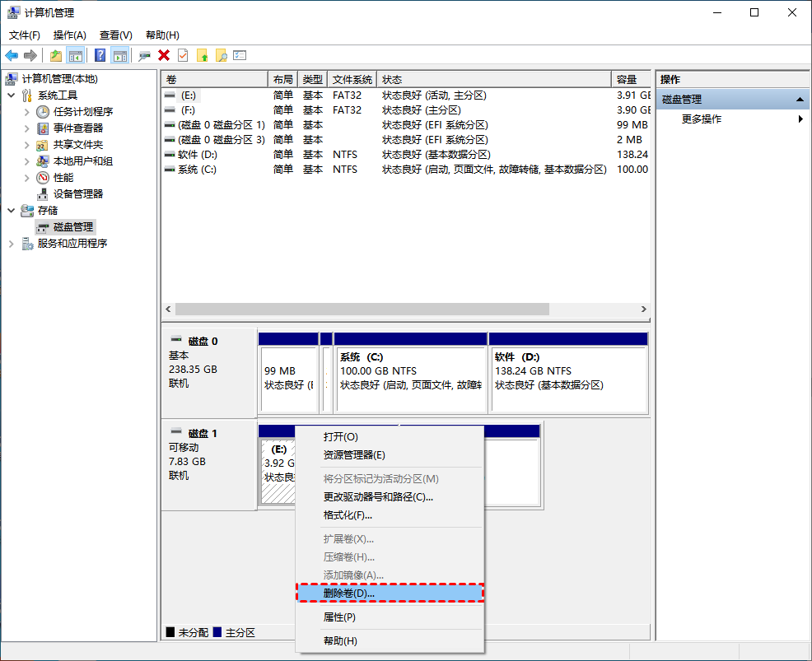Click the volume list scrollbar left arrow
This screenshot has width=812, height=661.
[x=168, y=309]
